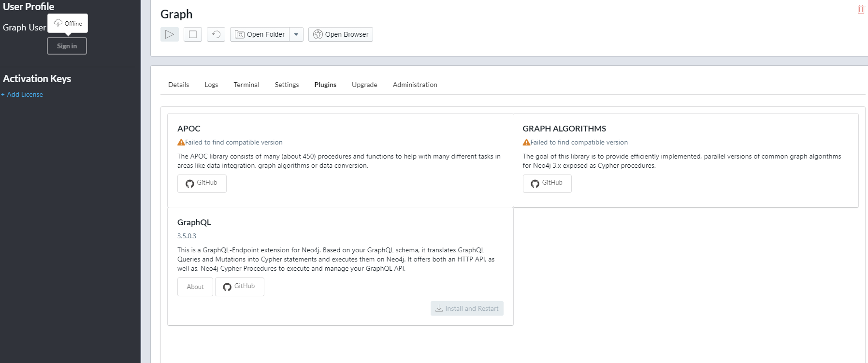868x363 pixels.
Task: Expand the Open Folder dropdown arrow
Action: pyautogui.click(x=296, y=34)
